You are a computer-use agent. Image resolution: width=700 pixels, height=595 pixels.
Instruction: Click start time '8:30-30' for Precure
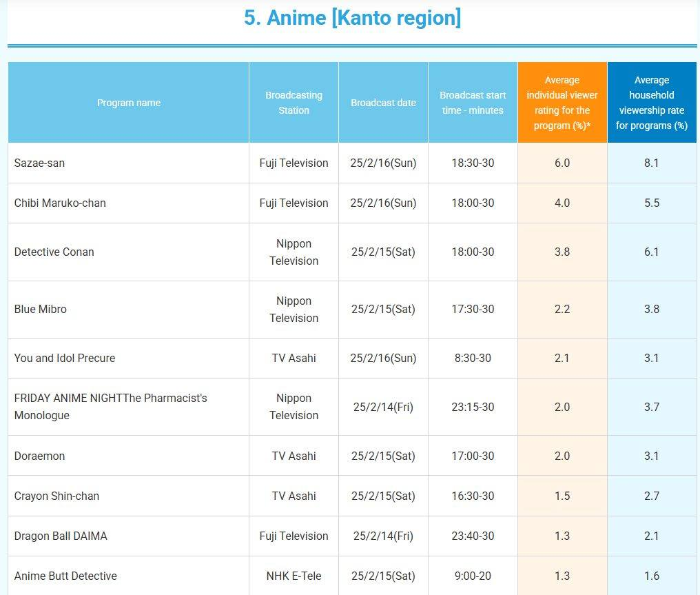(473, 359)
